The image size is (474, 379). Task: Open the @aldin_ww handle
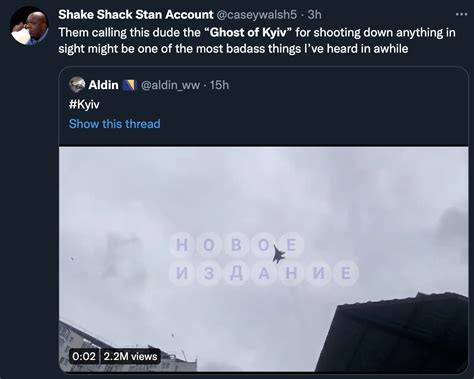point(170,85)
